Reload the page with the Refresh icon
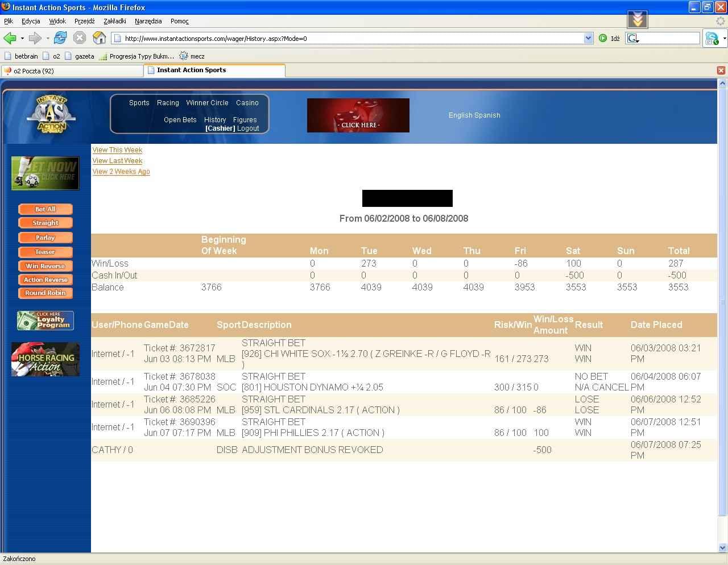 pos(60,38)
